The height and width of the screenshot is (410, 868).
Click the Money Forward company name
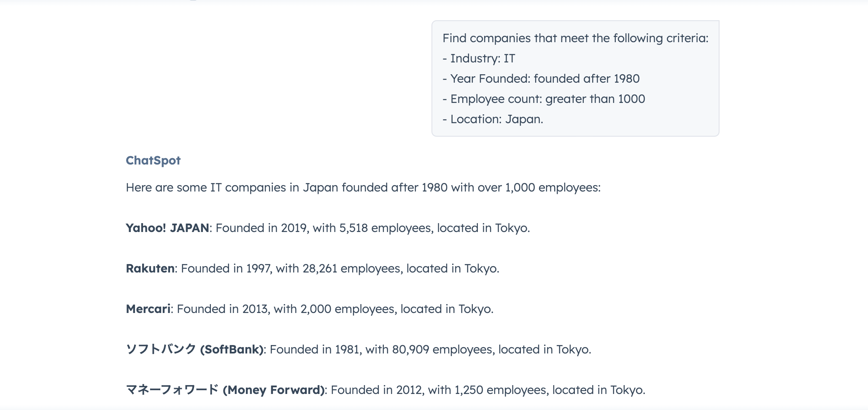225,390
